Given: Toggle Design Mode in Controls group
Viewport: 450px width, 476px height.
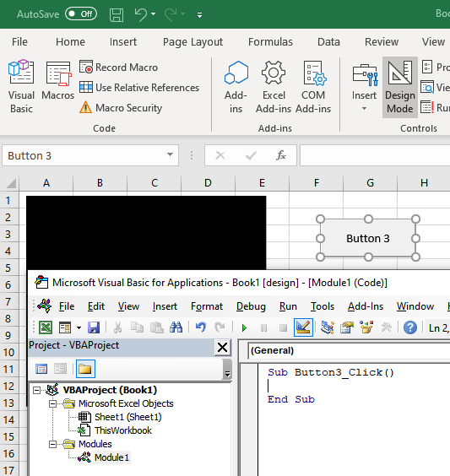Looking at the screenshot, I should pyautogui.click(x=400, y=87).
